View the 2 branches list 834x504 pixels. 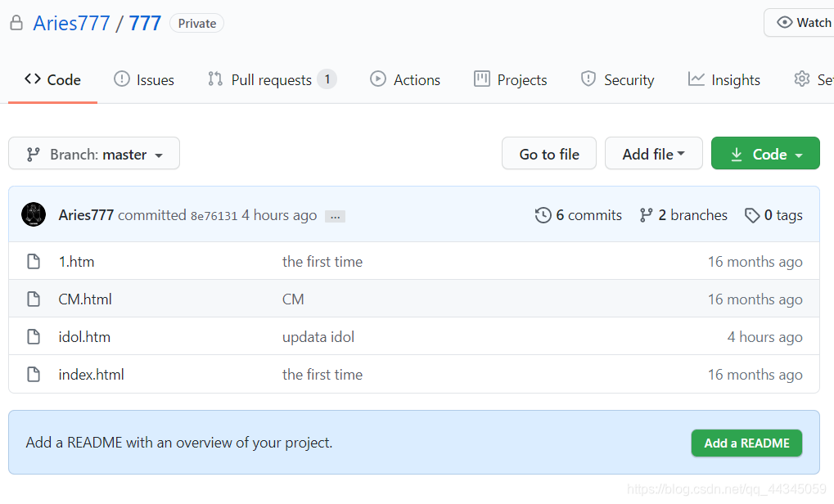(x=683, y=215)
